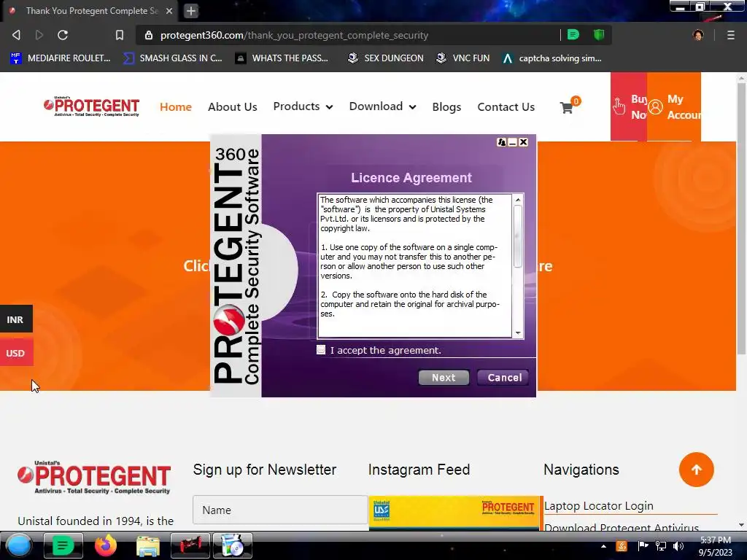Click the page vertical scrollbar thumb
This screenshot has height=560, width=747.
[741, 219]
